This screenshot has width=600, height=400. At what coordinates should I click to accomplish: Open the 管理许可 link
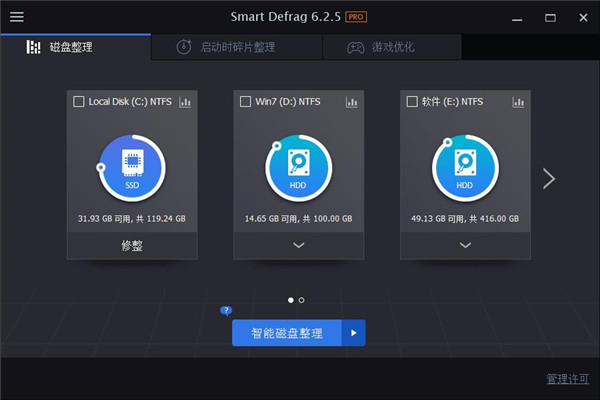point(567,379)
